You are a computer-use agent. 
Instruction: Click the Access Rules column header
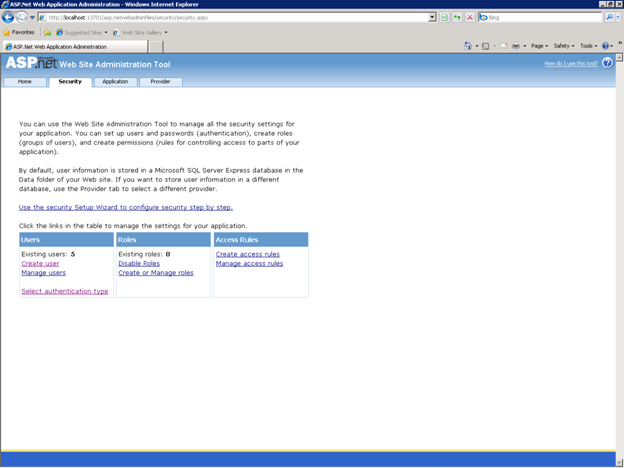coord(261,240)
